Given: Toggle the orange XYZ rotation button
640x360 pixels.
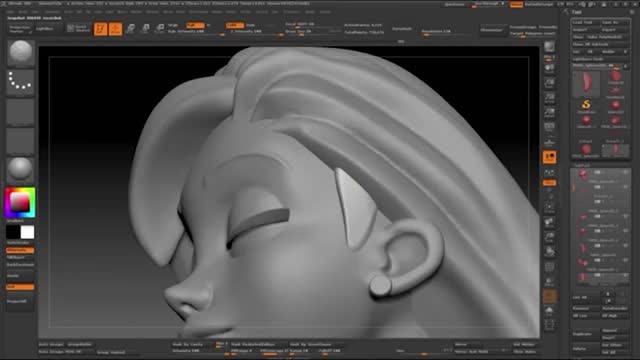Looking at the screenshot, I should pos(549,183).
